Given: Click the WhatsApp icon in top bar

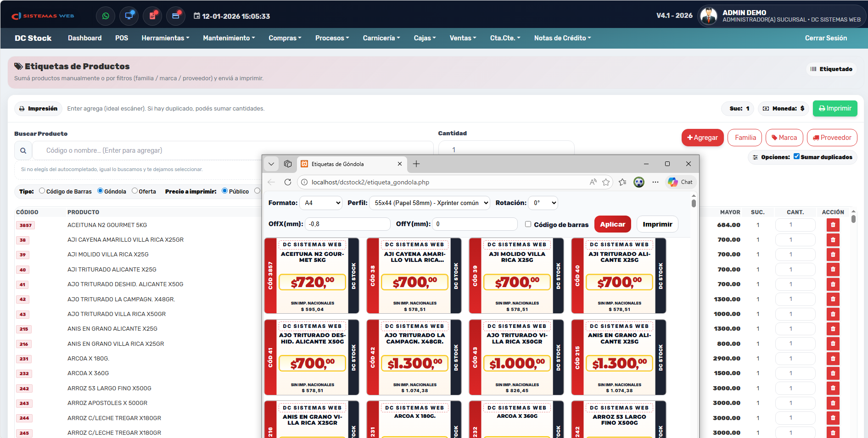Looking at the screenshot, I should [106, 16].
